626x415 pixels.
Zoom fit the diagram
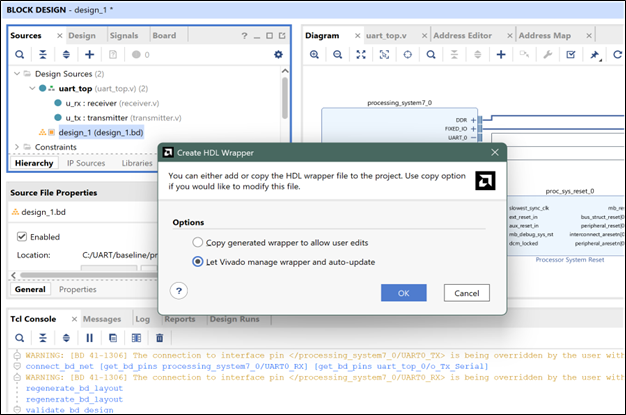click(361, 55)
